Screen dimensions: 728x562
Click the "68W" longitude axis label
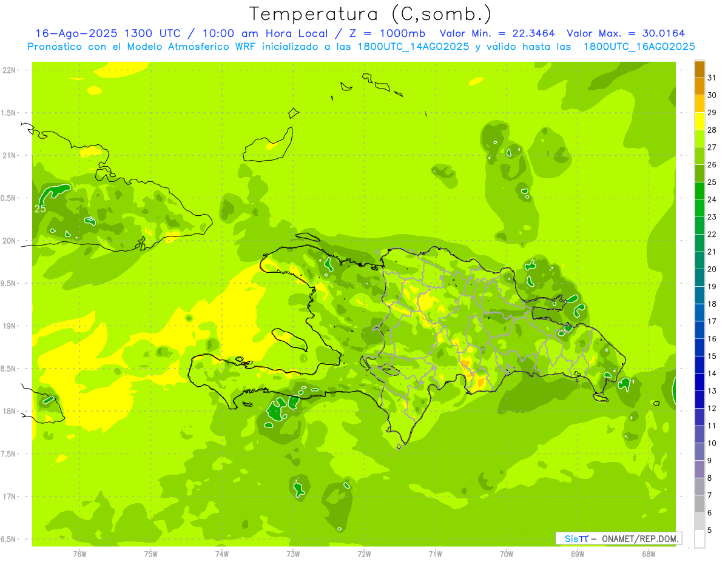(649, 554)
